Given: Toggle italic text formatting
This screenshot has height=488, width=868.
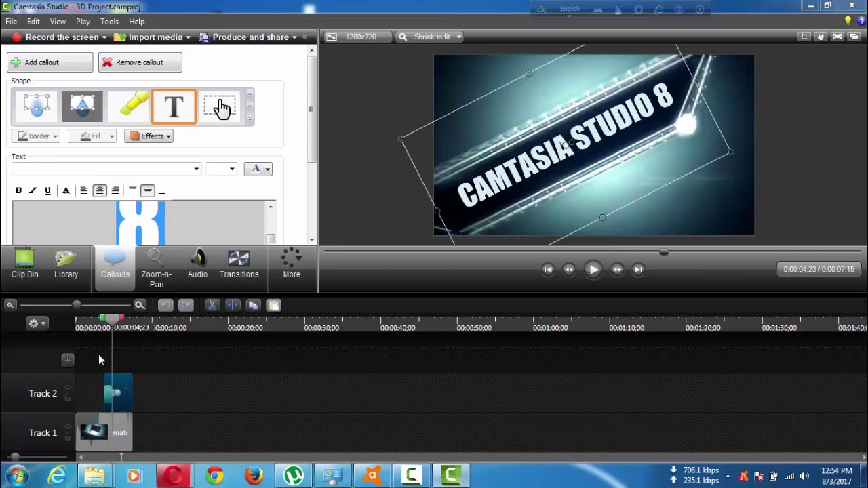Looking at the screenshot, I should click(x=33, y=190).
